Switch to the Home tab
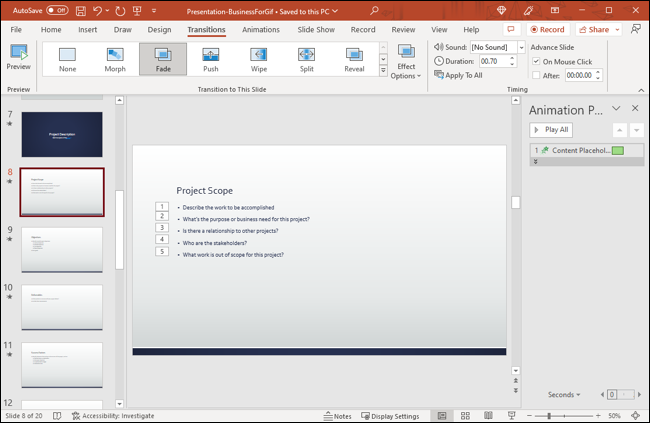Screen dimensions: 650x423 click(x=51, y=29)
